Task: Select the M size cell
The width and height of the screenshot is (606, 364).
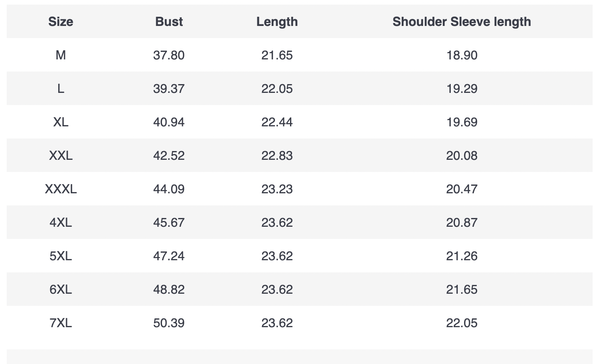Action: 61,55
